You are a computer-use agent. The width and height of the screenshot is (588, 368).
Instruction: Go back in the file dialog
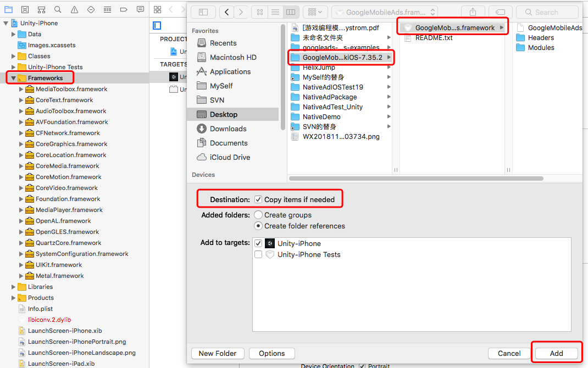(226, 13)
